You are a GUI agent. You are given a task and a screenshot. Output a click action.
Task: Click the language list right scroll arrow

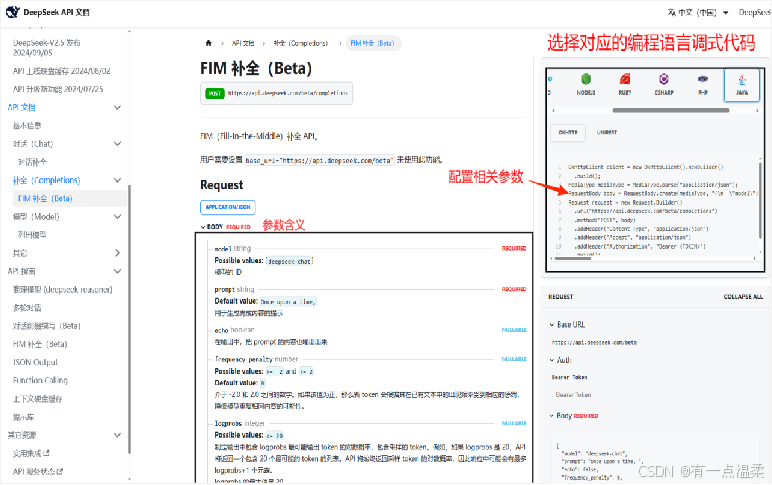click(x=757, y=110)
